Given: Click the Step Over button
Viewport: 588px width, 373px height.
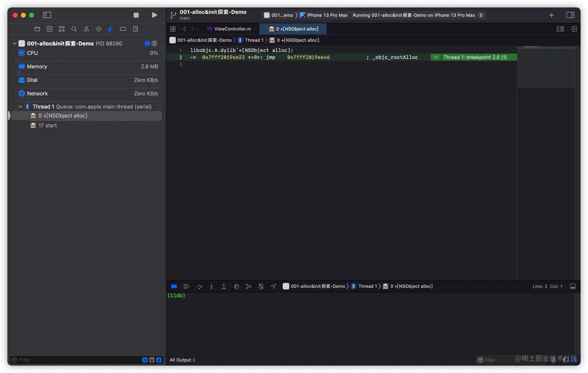Looking at the screenshot, I should [x=199, y=286].
